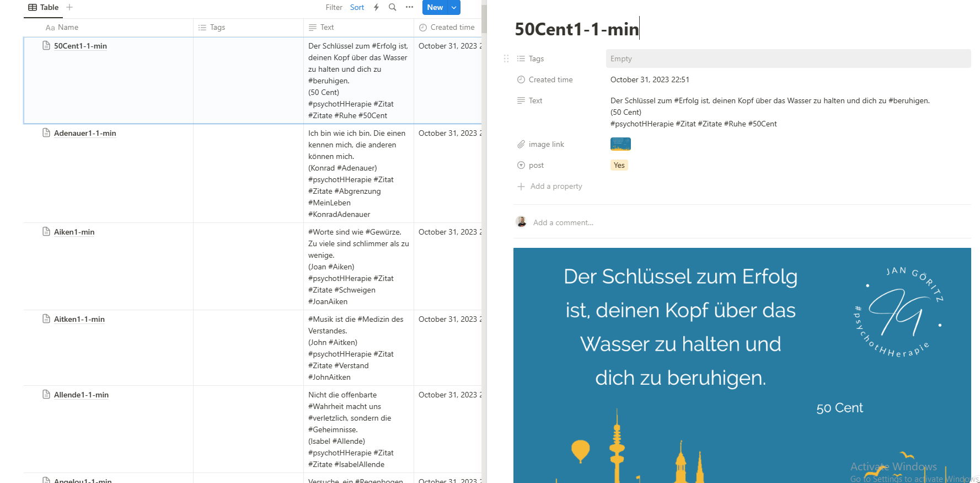Viewport: 980px width, 483px height.
Task: Select the Text cell starting 'Ich bin wie ich bin'
Action: pos(358,173)
